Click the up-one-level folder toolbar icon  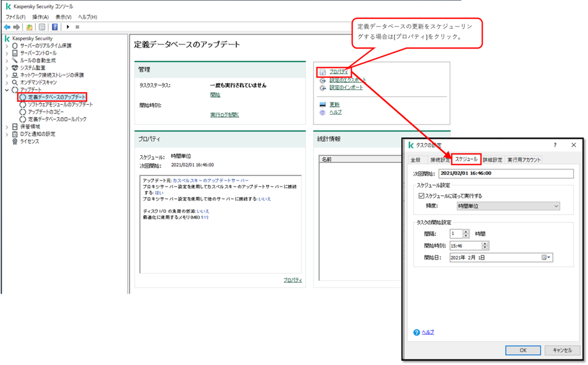pyautogui.click(x=29, y=27)
